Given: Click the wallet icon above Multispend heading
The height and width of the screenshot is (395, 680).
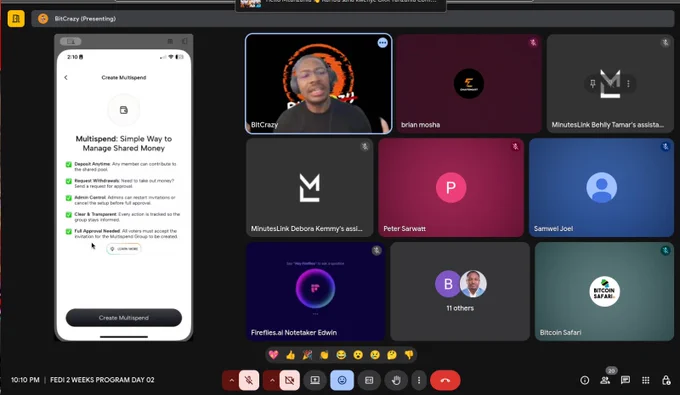Looking at the screenshot, I should [124, 110].
